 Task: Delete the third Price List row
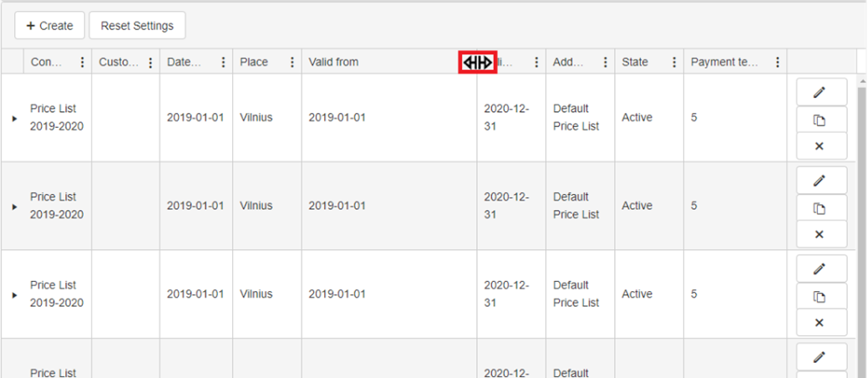tap(821, 323)
